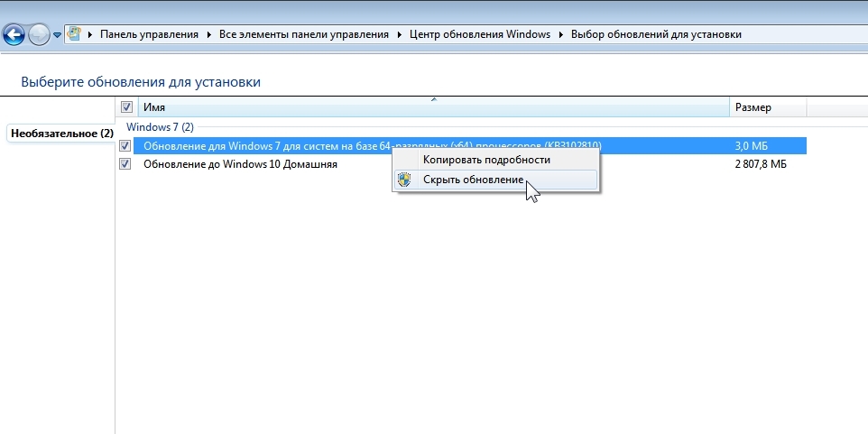Go to Панель управления breadcrumb
Image resolution: width=868 pixels, height=434 pixels.
(149, 34)
